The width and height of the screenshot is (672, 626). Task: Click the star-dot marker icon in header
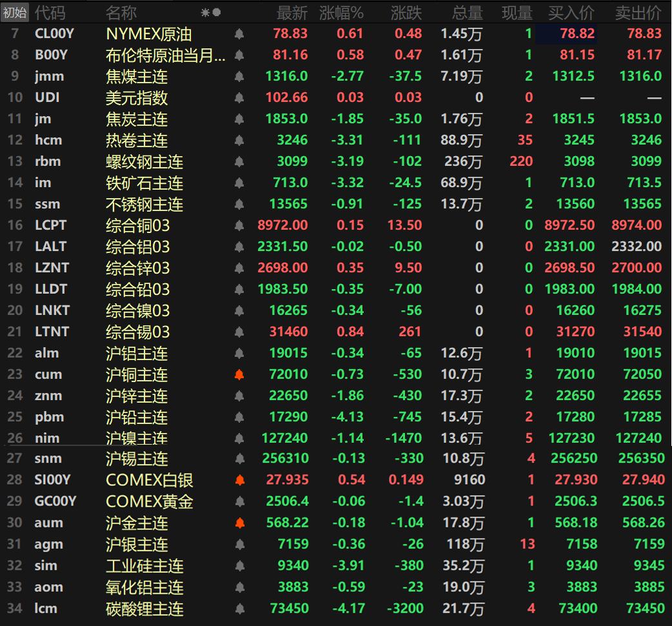pyautogui.click(x=211, y=12)
